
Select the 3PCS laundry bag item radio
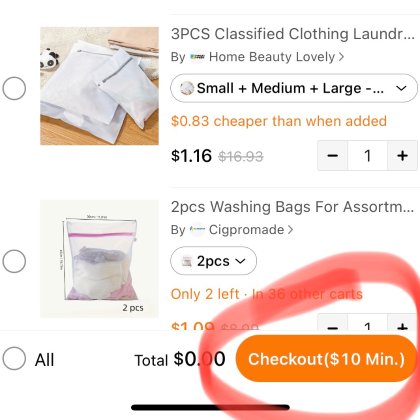pos(14,88)
